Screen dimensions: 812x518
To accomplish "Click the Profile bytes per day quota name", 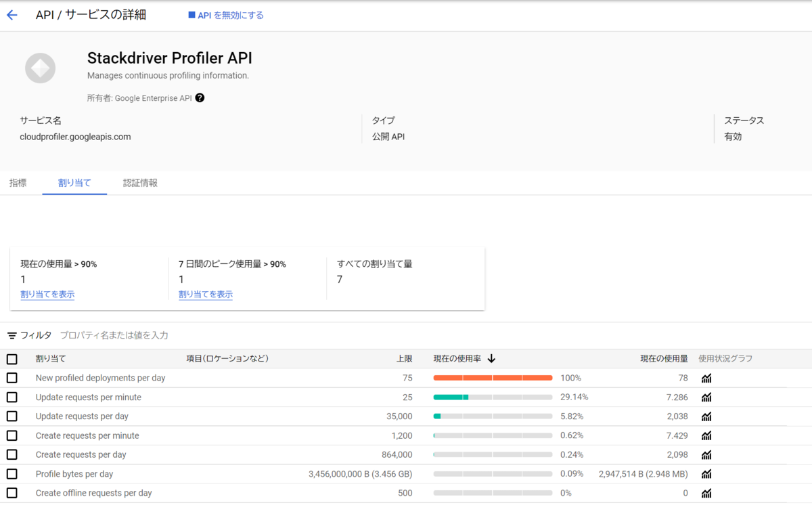I will pyautogui.click(x=74, y=474).
